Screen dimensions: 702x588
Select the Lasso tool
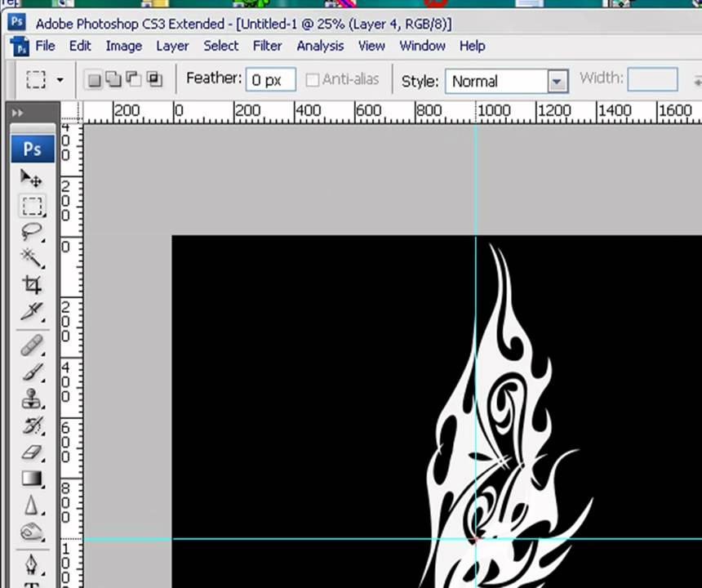click(x=32, y=232)
